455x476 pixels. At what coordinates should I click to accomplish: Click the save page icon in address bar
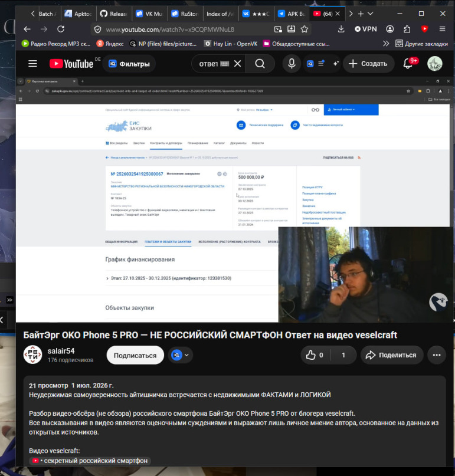click(291, 29)
